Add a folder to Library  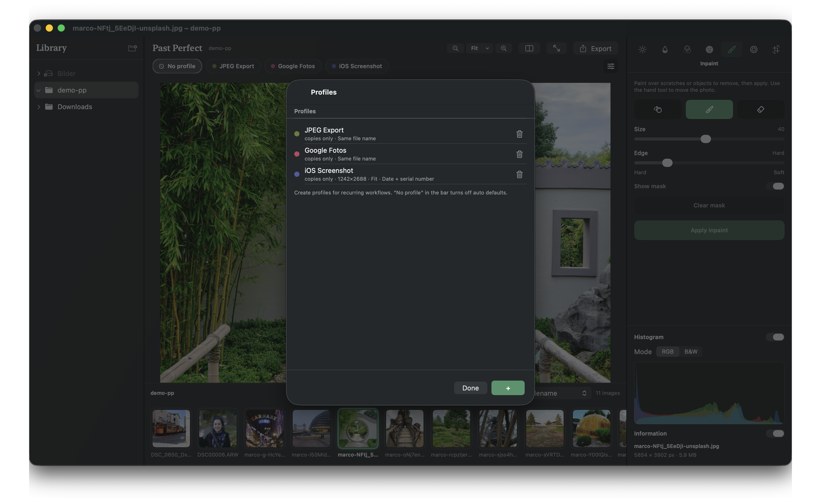point(132,48)
